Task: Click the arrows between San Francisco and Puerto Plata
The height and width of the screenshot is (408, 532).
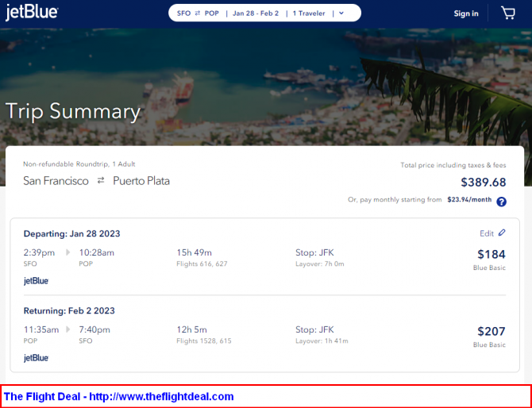Action: (x=101, y=181)
